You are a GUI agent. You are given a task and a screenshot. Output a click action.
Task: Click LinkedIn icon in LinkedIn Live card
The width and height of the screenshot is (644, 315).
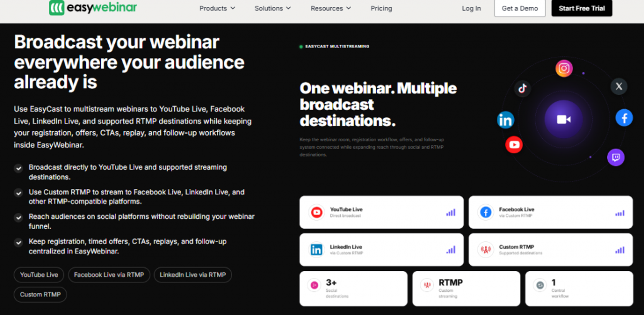[316, 250]
